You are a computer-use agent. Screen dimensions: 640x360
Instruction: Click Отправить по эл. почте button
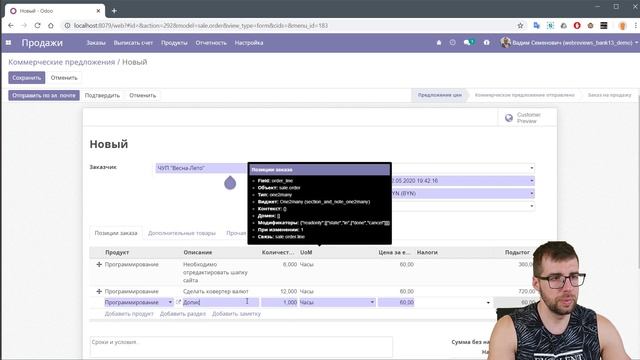[44, 95]
